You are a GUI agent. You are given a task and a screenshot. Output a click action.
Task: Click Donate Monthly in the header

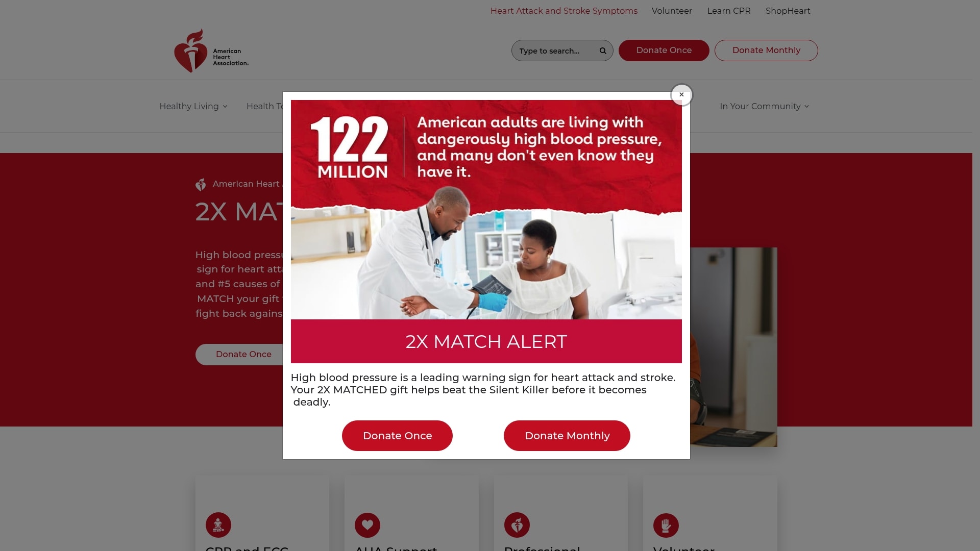766,51
